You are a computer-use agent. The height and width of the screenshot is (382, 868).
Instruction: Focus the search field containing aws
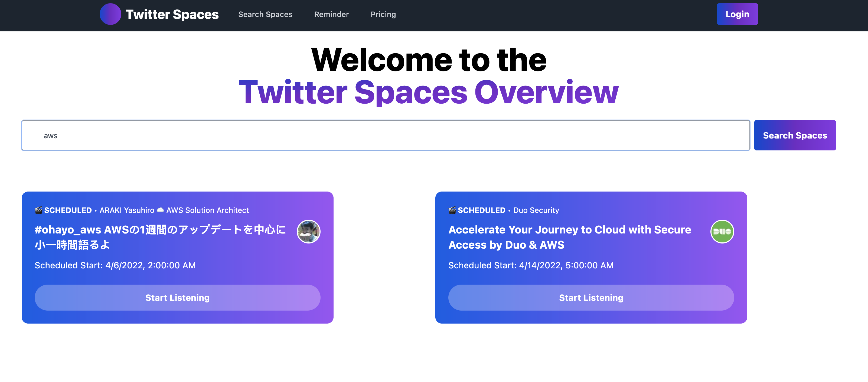point(386,135)
